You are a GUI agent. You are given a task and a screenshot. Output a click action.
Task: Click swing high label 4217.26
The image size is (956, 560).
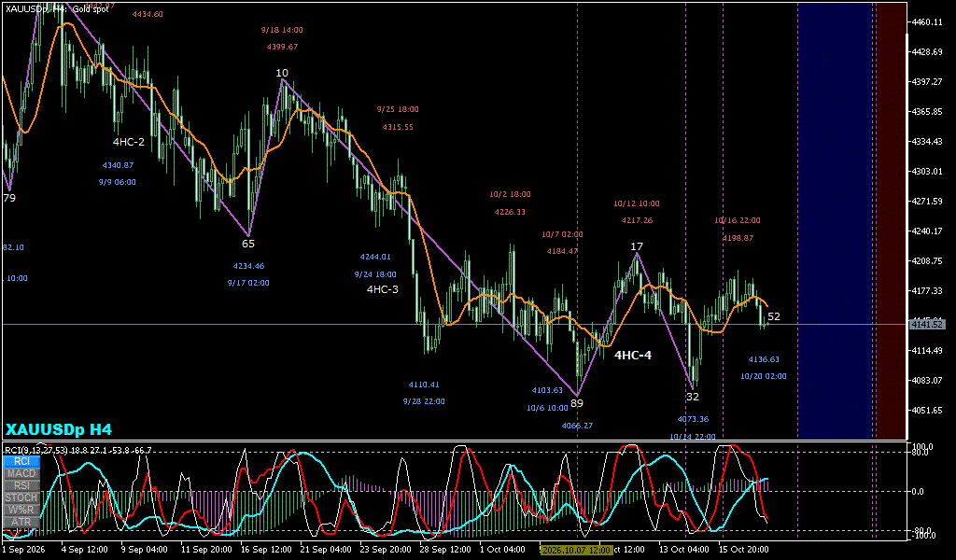tap(637, 220)
